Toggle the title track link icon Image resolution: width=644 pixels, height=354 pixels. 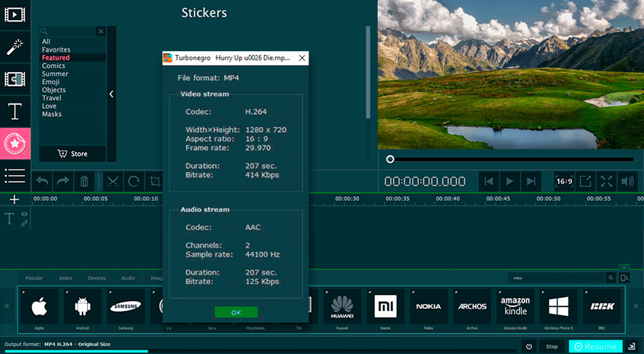pos(25,223)
